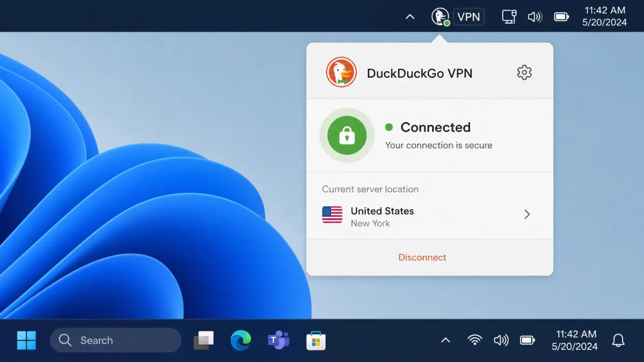Open DuckDuckGo VPN settings gear
The image size is (644, 362).
(524, 72)
